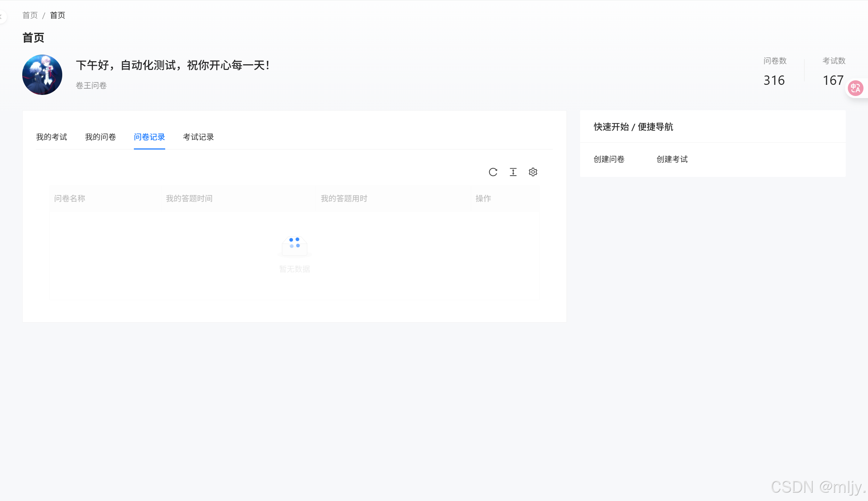Click 创建问卷 quick link
Viewport: 868px width, 501px height.
609,159
